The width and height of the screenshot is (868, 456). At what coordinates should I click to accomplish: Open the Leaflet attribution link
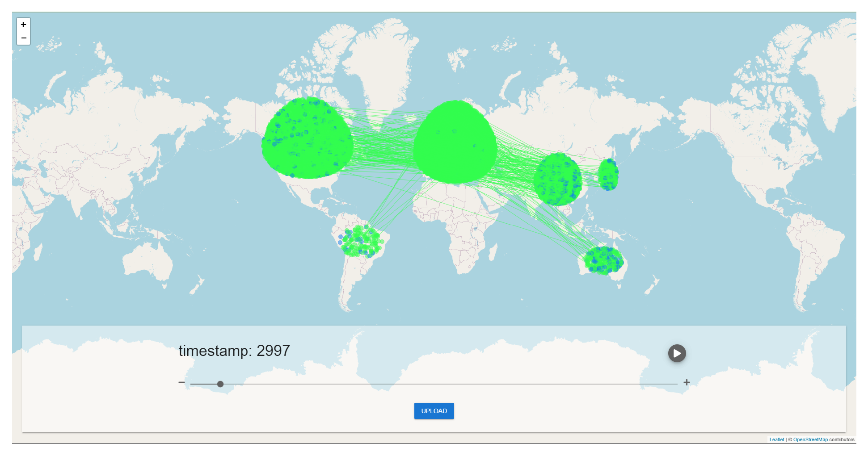point(776,439)
